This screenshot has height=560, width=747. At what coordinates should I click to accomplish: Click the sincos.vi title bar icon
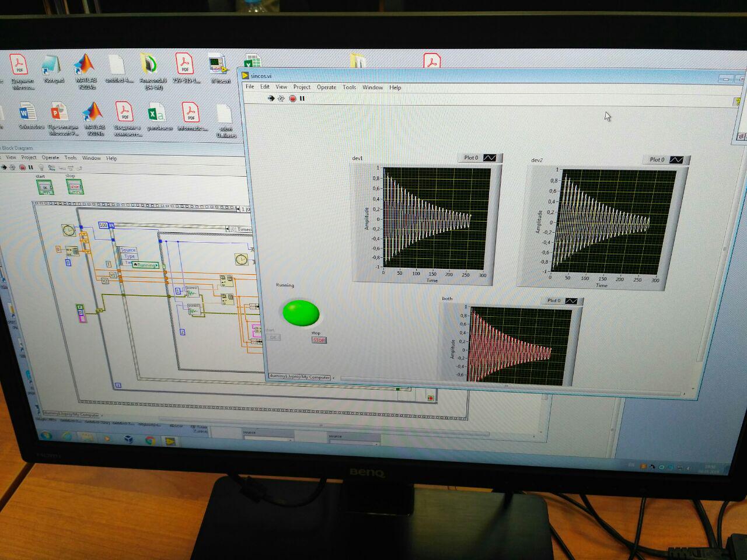point(245,75)
